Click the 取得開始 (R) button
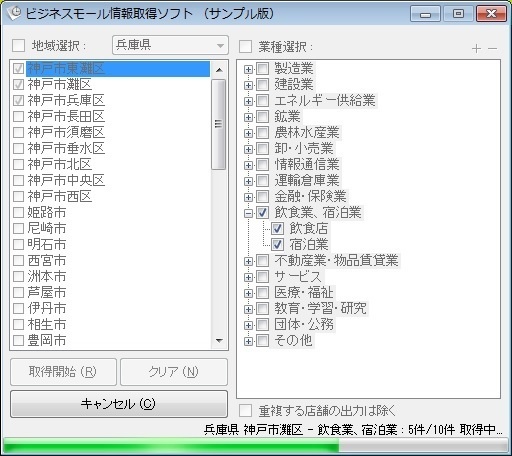The image size is (512, 456). [63, 372]
